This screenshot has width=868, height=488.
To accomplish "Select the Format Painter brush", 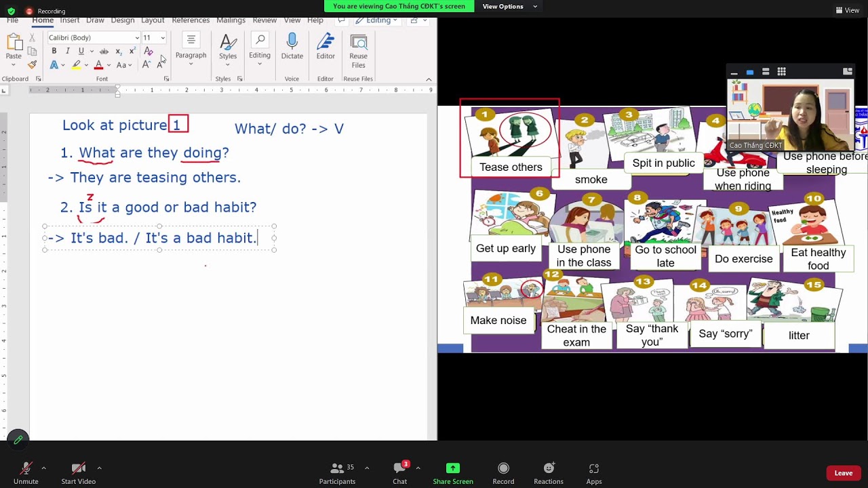I will [x=32, y=65].
